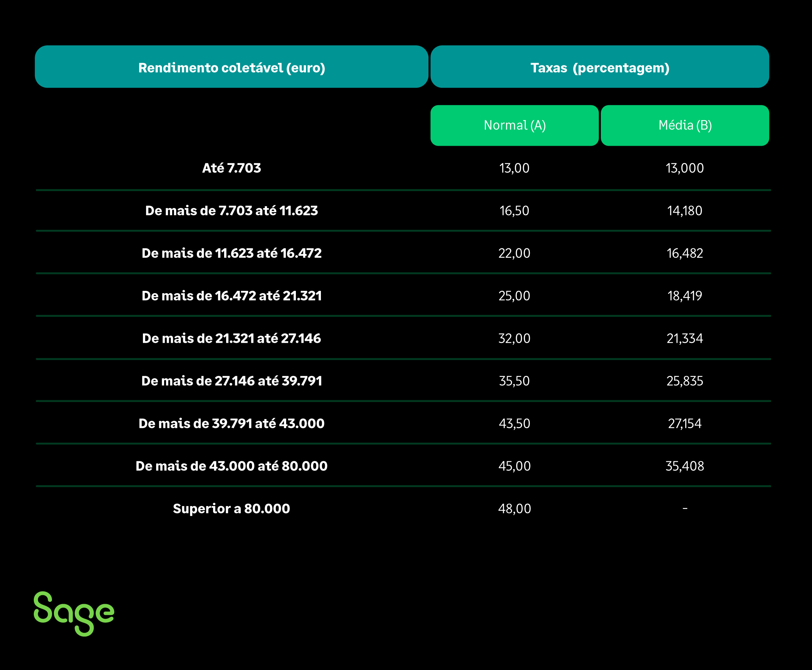The width and height of the screenshot is (812, 670).
Task: Select the 43.000 até 80.000 bracket label
Action: [232, 466]
